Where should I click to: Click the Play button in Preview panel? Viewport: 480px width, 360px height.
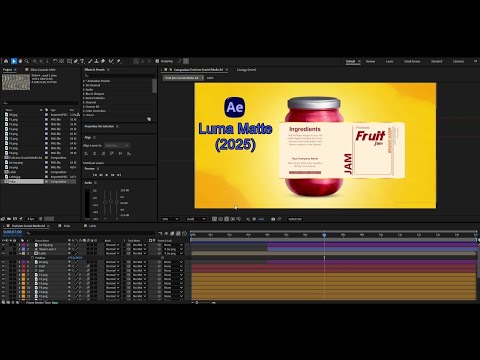pyautogui.click(x=107, y=175)
